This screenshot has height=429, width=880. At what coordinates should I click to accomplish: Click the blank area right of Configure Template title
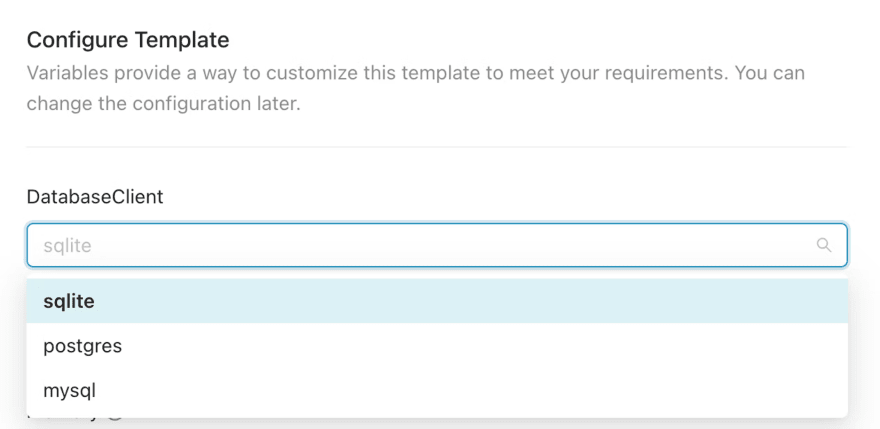pos(539,40)
